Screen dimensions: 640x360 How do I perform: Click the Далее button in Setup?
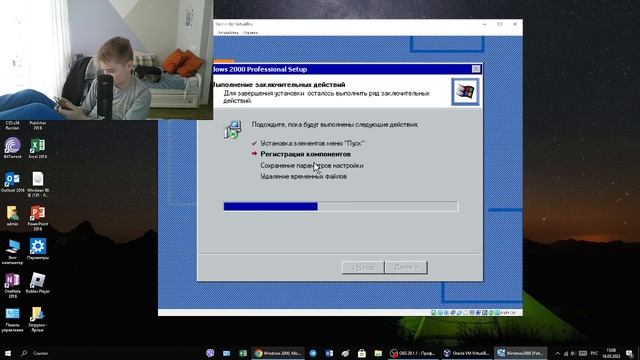(406, 267)
